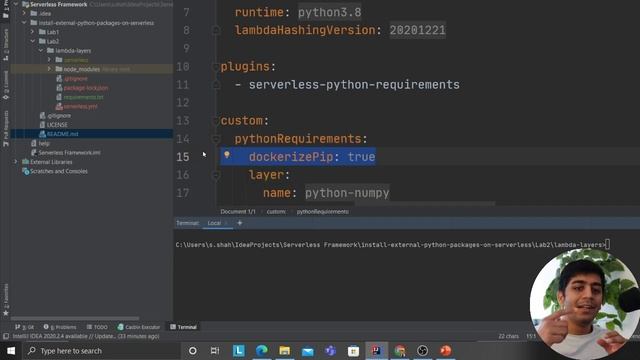Click the Windows search box

pyautogui.click(x=101, y=351)
